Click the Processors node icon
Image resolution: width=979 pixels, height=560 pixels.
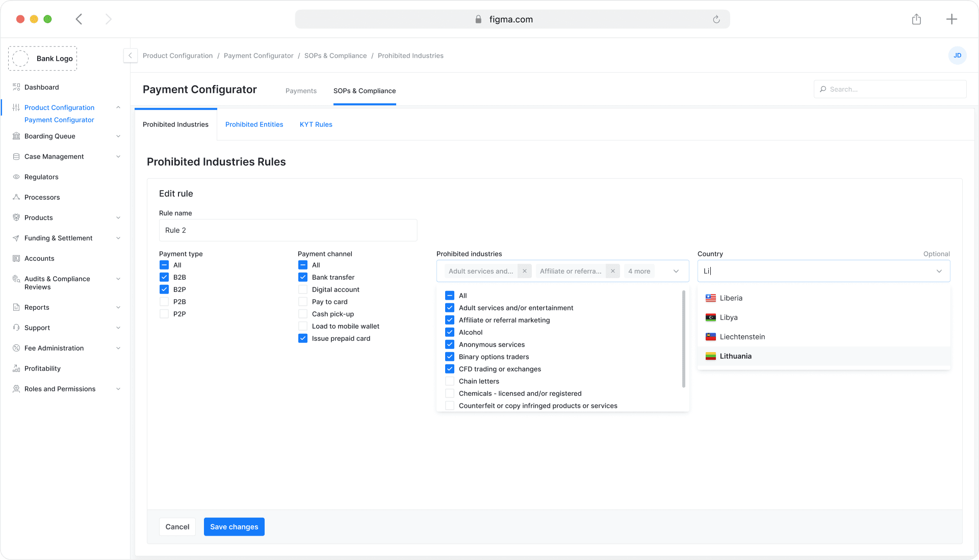coord(16,197)
